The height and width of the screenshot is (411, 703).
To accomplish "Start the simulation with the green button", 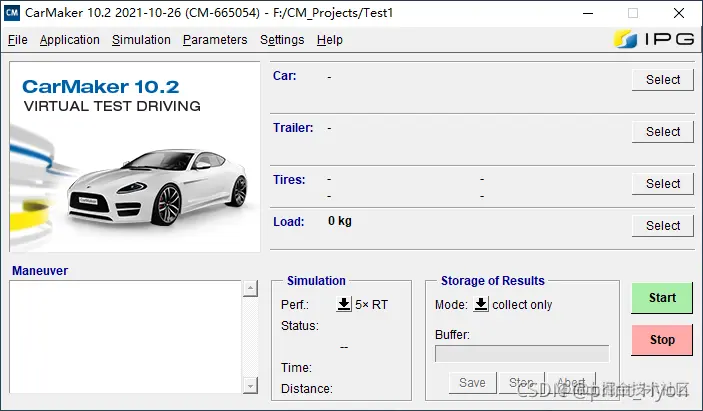I will pyautogui.click(x=662, y=298).
